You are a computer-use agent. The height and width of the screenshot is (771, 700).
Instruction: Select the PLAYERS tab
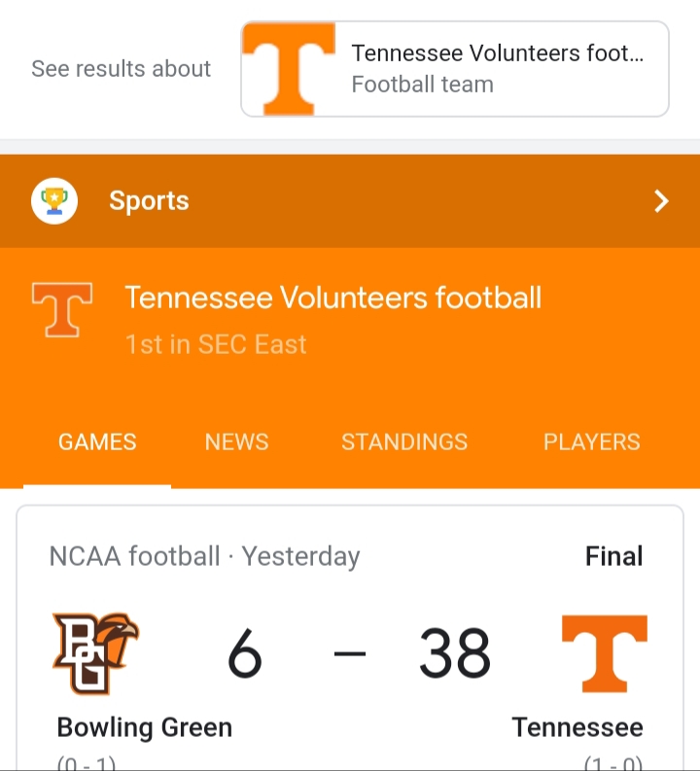tap(591, 442)
